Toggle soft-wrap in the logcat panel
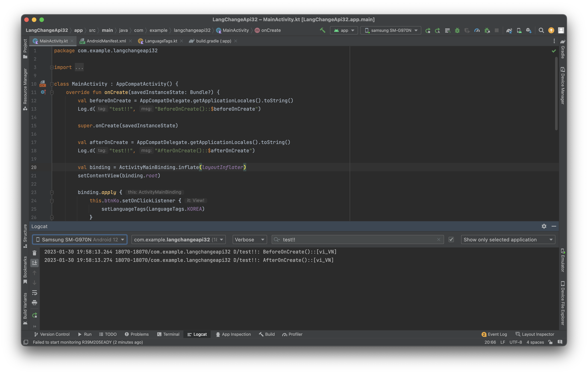 click(x=34, y=292)
